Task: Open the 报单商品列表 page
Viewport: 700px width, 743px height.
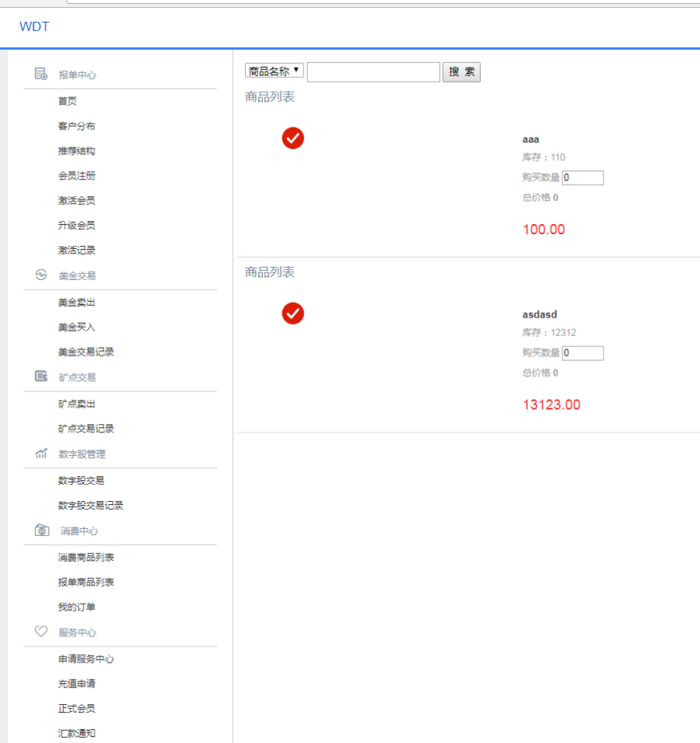Action: tap(86, 583)
